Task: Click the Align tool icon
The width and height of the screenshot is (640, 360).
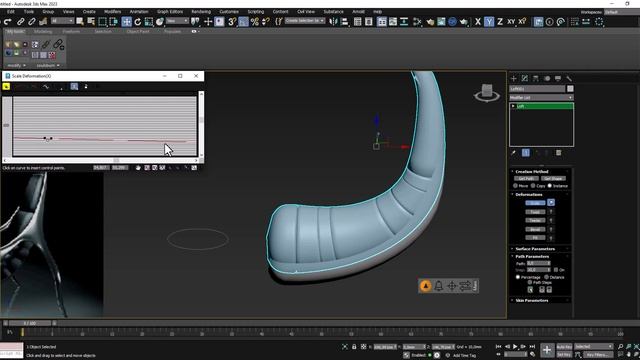Action: pos(344,22)
